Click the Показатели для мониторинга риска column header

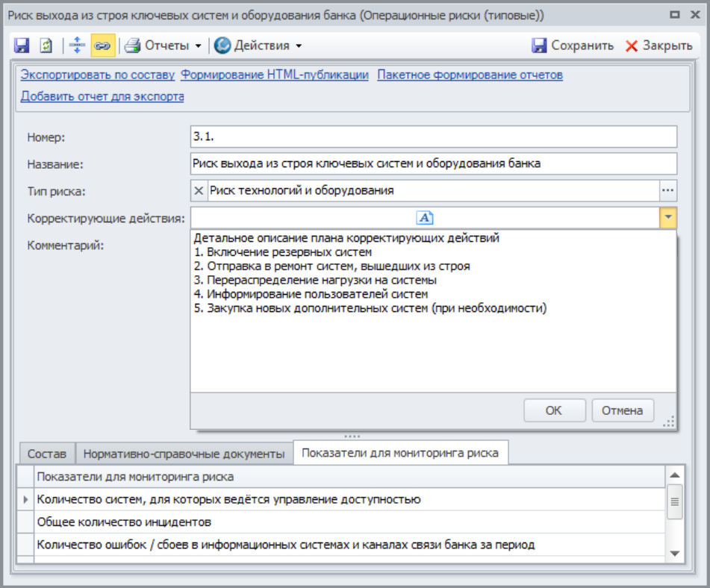(349, 477)
